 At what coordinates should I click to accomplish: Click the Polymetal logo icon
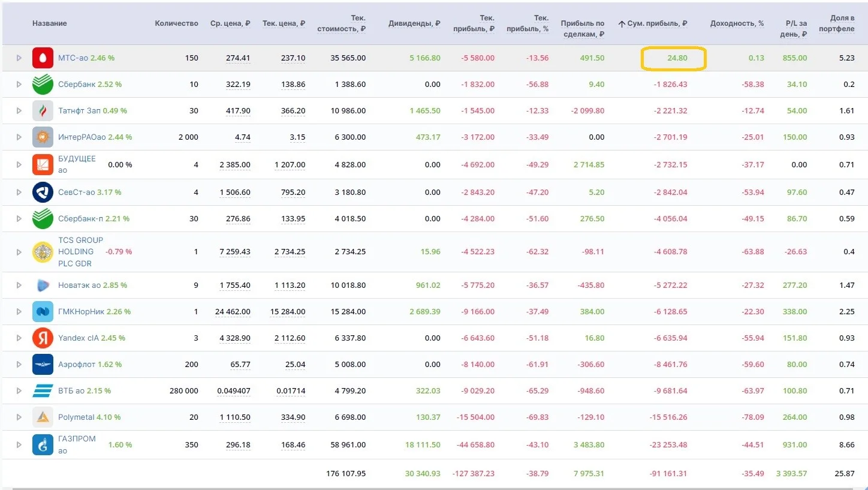pyautogui.click(x=43, y=417)
